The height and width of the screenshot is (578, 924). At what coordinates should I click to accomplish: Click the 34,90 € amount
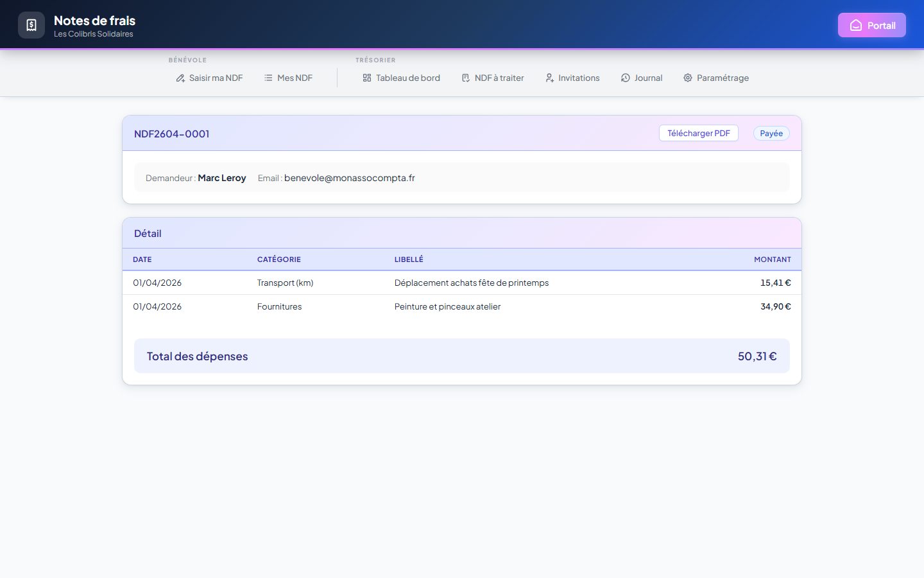pos(776,306)
